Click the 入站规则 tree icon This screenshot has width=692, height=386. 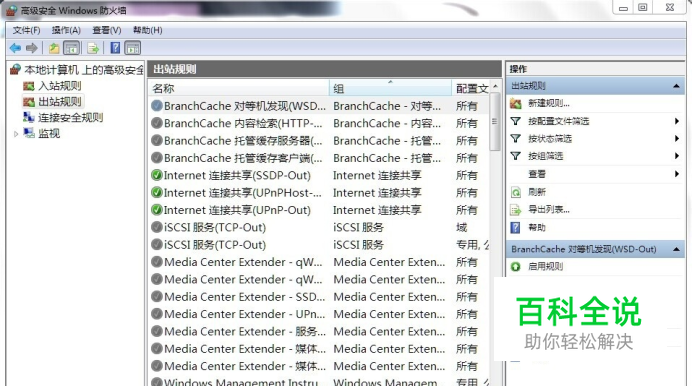click(x=29, y=86)
